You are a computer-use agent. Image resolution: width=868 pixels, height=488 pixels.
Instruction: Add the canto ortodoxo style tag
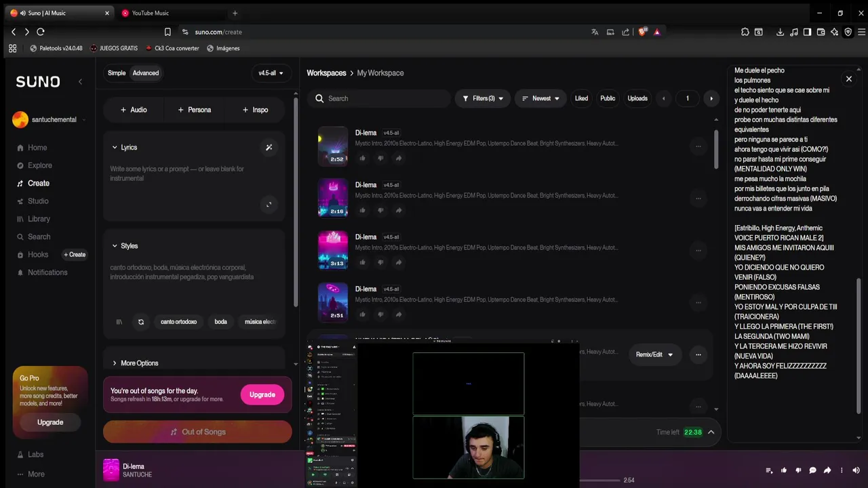click(x=178, y=322)
